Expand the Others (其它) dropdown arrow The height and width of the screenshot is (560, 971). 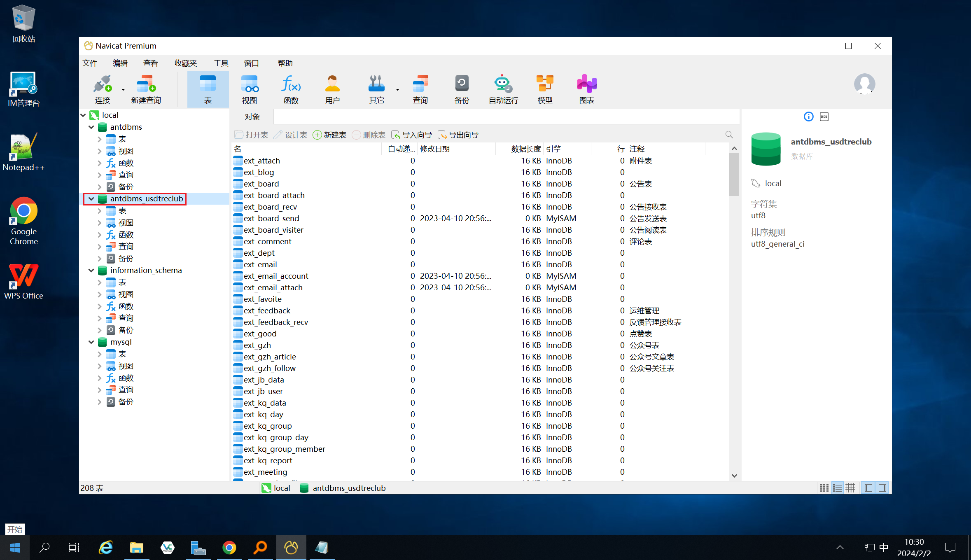point(397,89)
